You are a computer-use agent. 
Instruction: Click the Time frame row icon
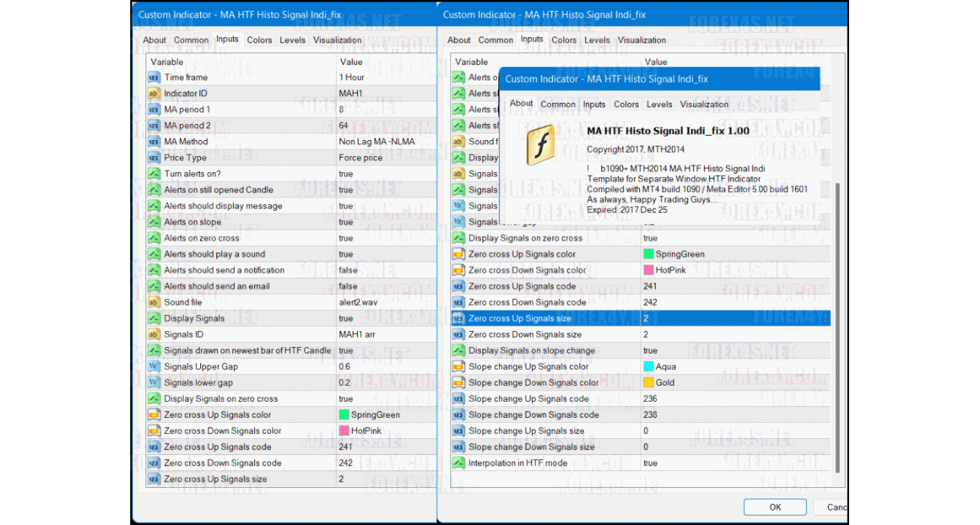[154, 78]
